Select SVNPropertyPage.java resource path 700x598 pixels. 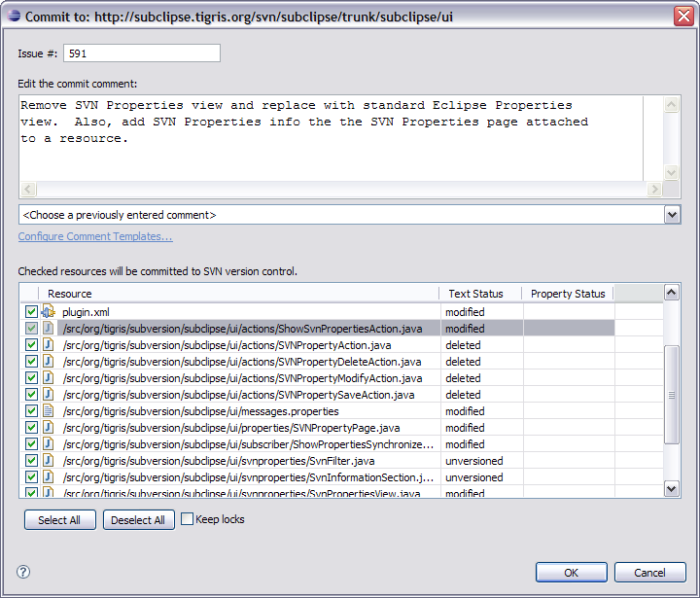click(231, 428)
